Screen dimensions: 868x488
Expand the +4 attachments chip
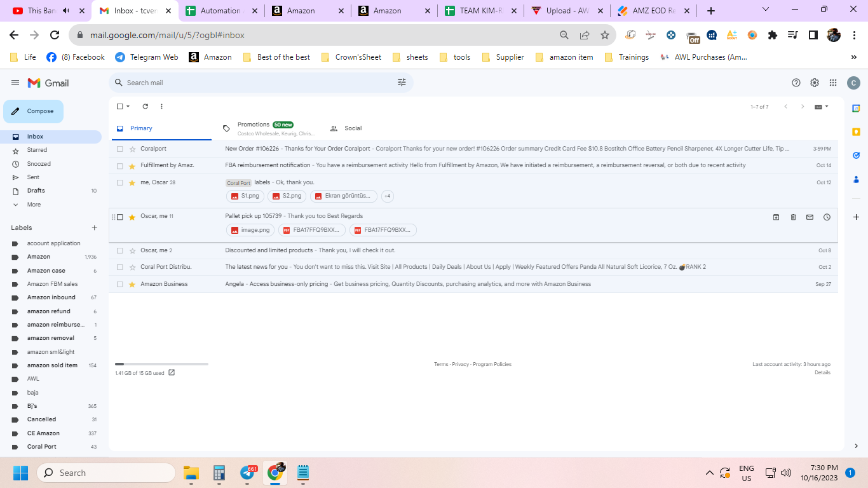(387, 196)
